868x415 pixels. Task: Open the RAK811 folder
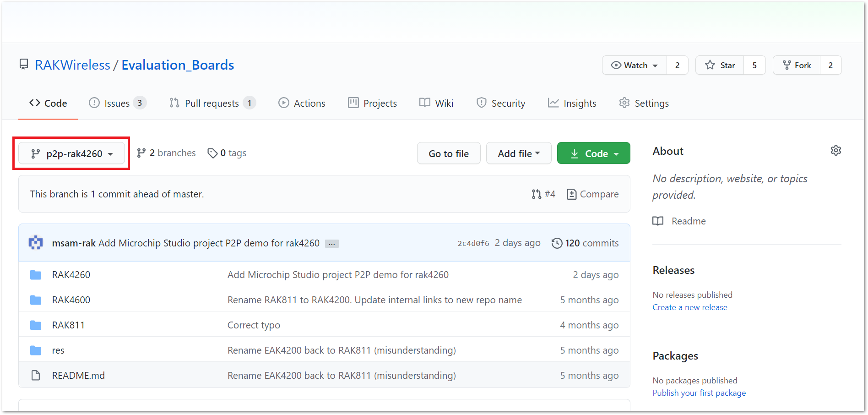68,325
